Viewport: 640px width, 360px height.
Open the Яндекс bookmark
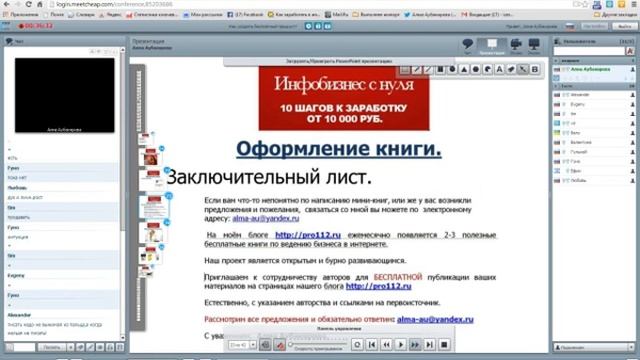(x=111, y=14)
